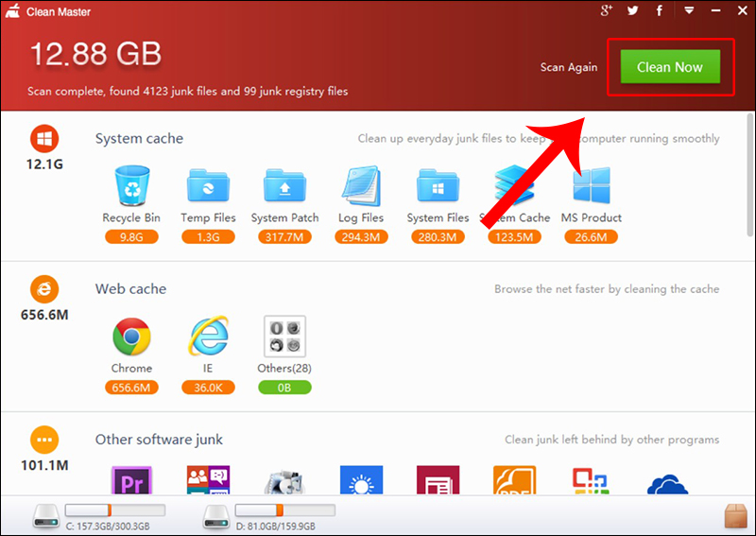Click the System cache heading
The width and height of the screenshot is (756, 536).
pos(139,138)
